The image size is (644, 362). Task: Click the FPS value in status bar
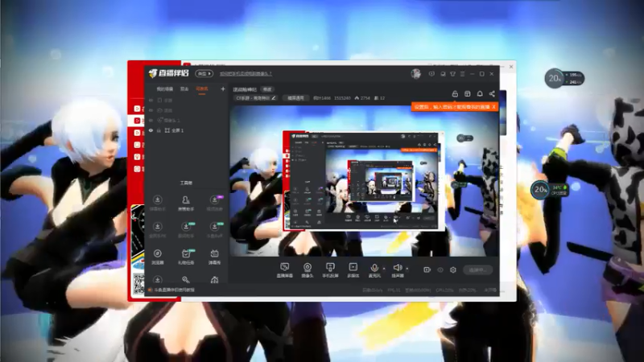pyautogui.click(x=394, y=290)
